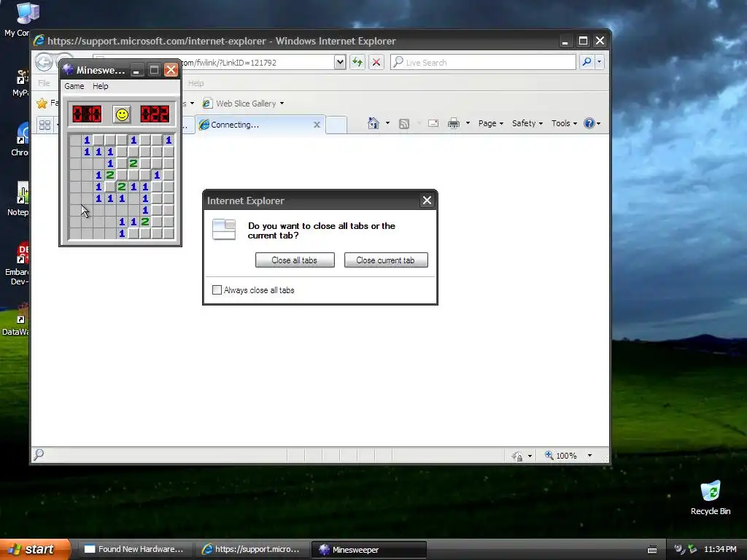Click the zoom level 100% button
This screenshot has width=747, height=560.
pyautogui.click(x=561, y=456)
